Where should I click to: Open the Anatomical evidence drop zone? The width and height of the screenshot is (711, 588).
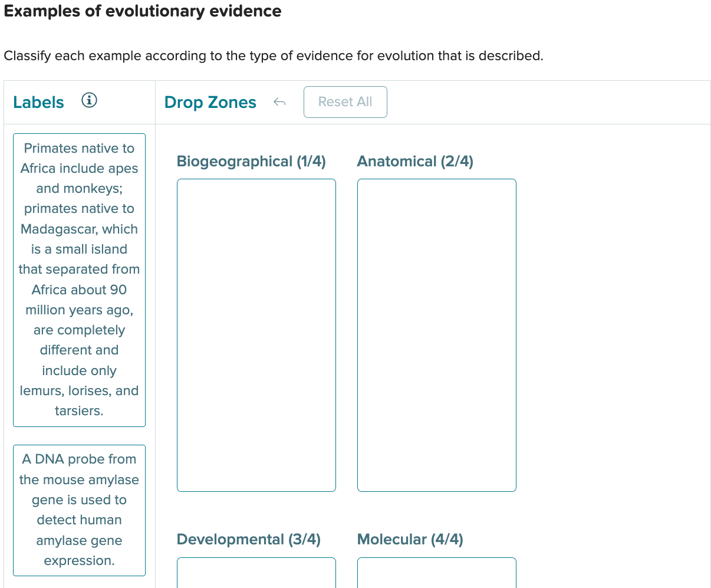coord(436,335)
